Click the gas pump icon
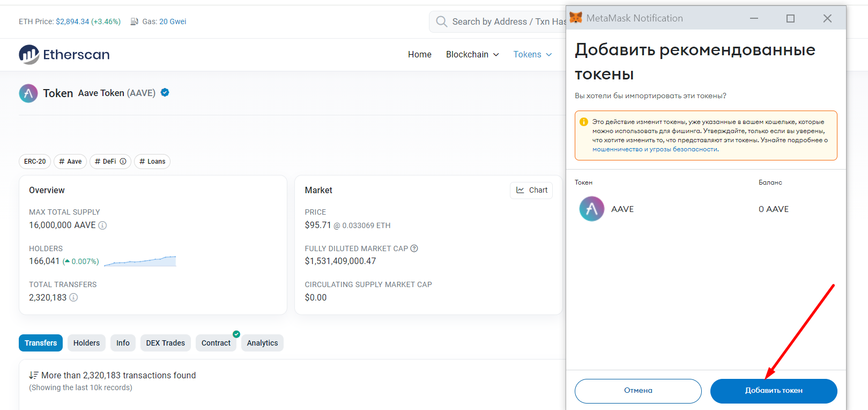 click(135, 21)
